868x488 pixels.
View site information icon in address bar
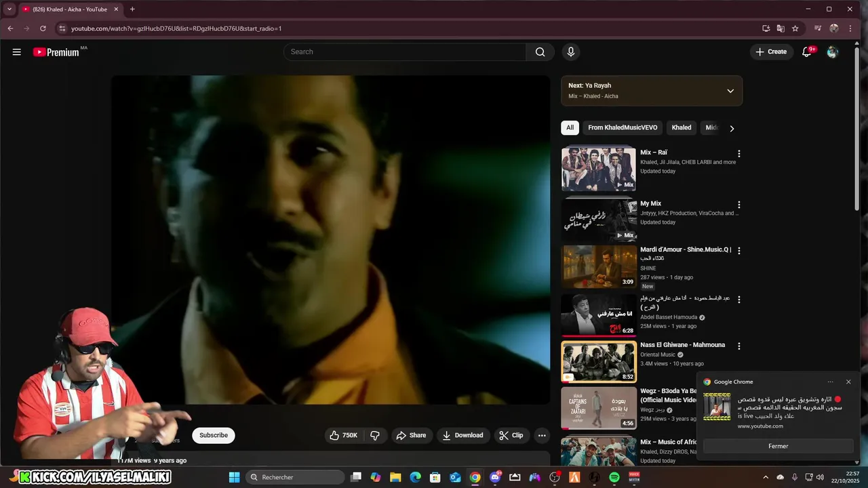pos(62,28)
